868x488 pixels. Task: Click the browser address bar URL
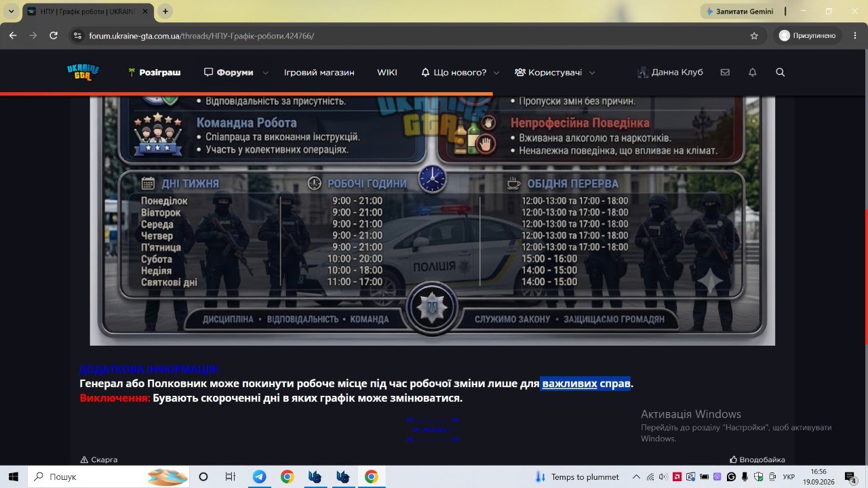click(201, 36)
